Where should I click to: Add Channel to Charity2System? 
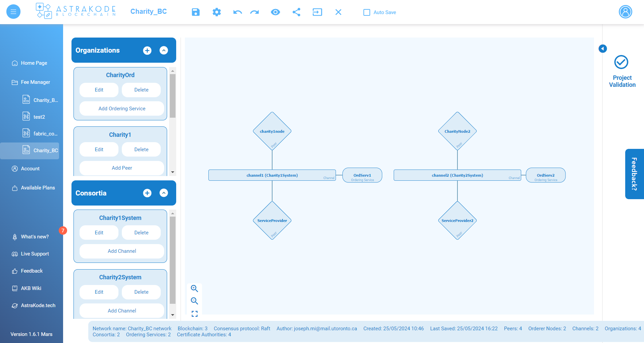click(x=122, y=311)
